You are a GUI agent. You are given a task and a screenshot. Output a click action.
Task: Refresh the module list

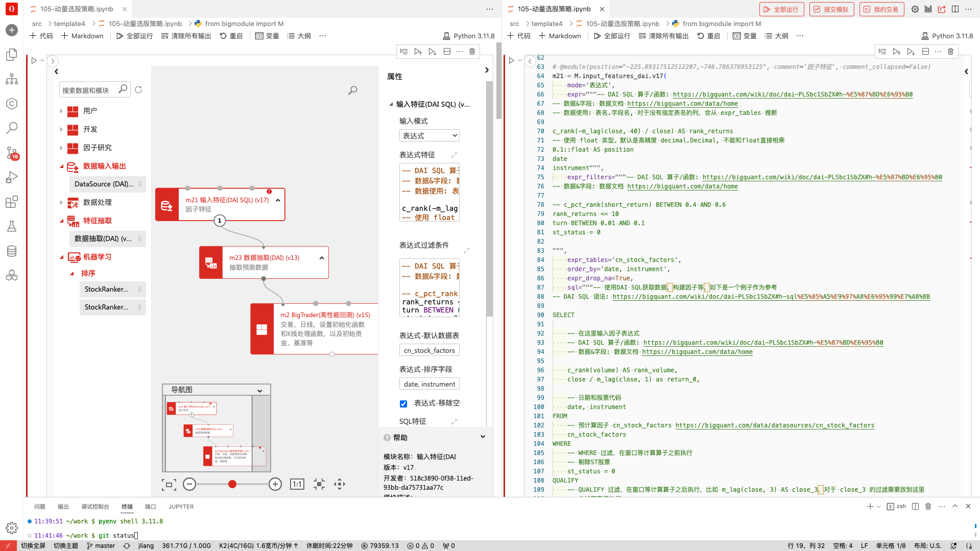(138, 90)
